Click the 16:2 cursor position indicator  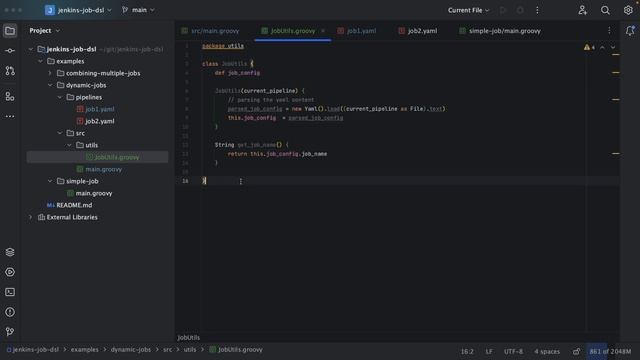467,351
